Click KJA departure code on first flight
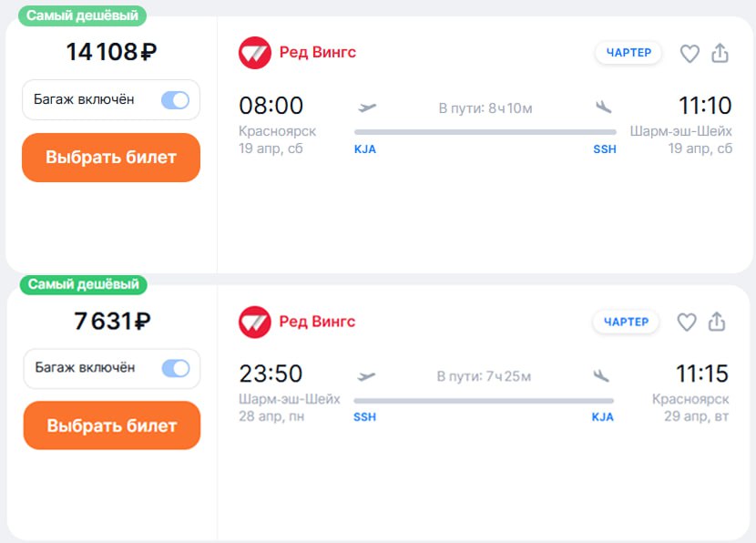This screenshot has width=756, height=543. tap(365, 149)
